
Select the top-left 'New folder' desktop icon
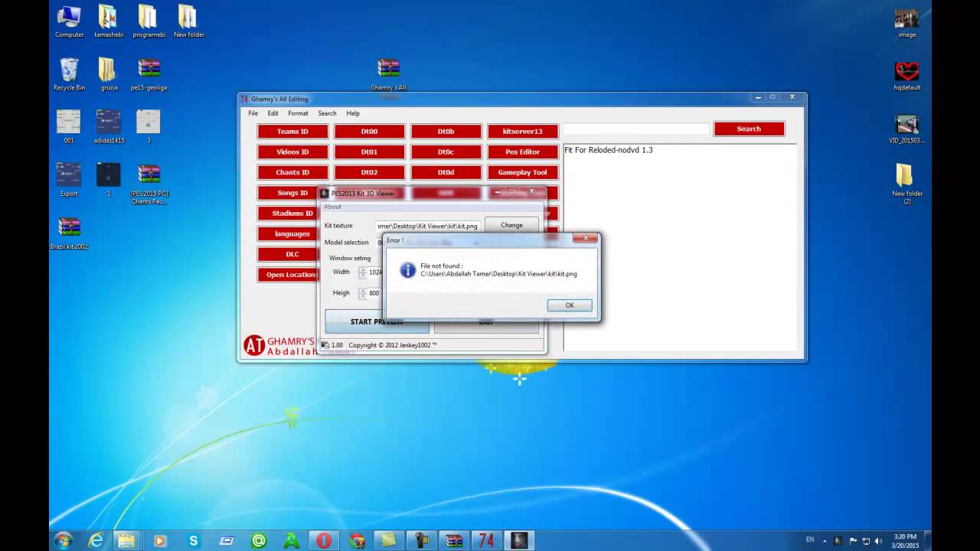click(188, 22)
